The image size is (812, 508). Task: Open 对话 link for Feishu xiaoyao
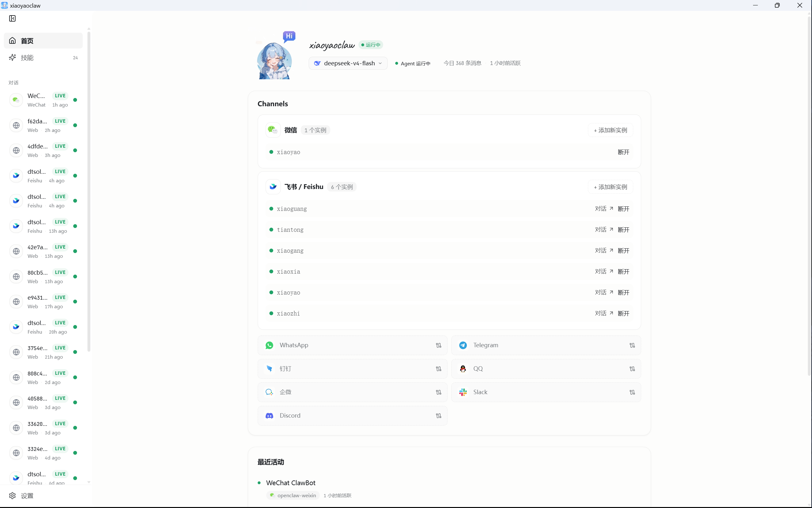pyautogui.click(x=604, y=292)
